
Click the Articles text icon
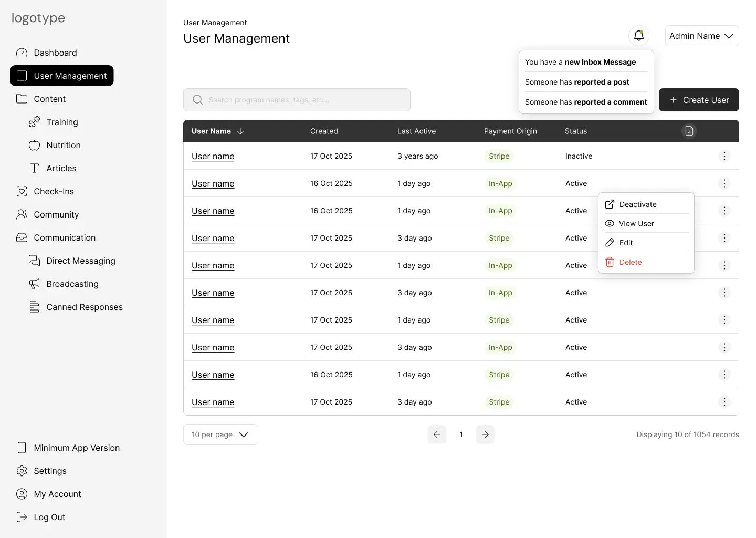tap(34, 168)
